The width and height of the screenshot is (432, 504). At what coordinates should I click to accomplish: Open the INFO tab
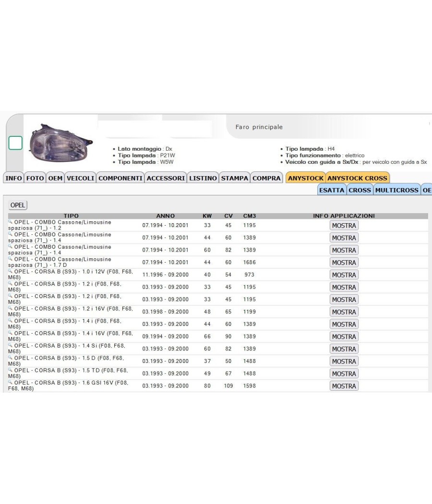(x=13, y=178)
